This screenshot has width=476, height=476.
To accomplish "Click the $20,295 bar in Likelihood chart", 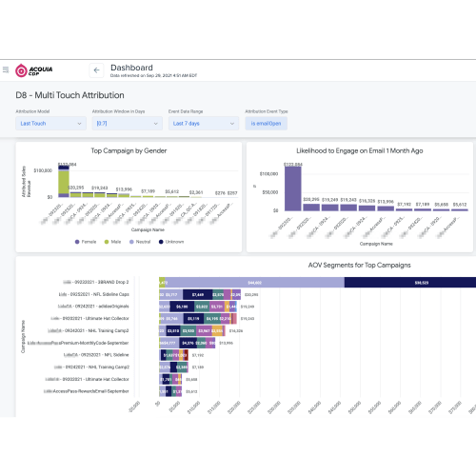I will [311, 208].
